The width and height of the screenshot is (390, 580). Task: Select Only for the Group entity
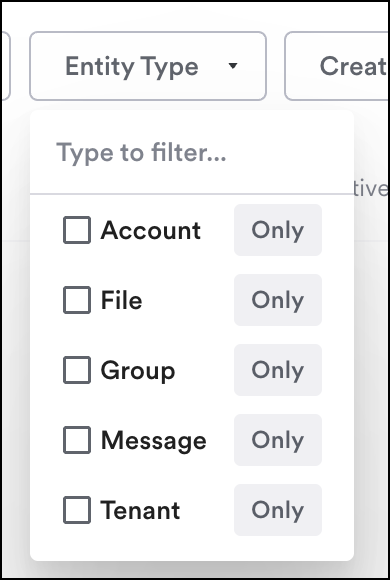[x=278, y=370]
